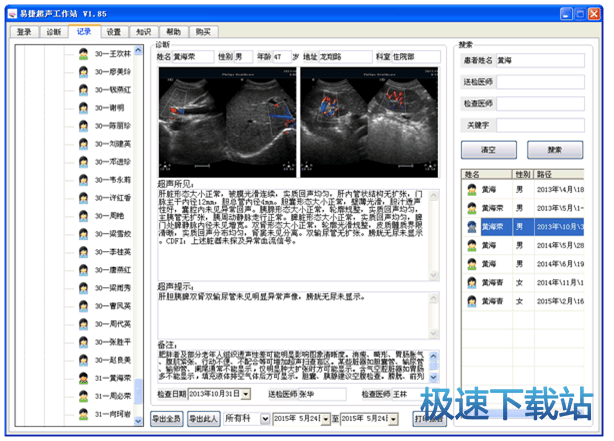Click the left ultrasound image
614x441 pixels.
click(228, 122)
